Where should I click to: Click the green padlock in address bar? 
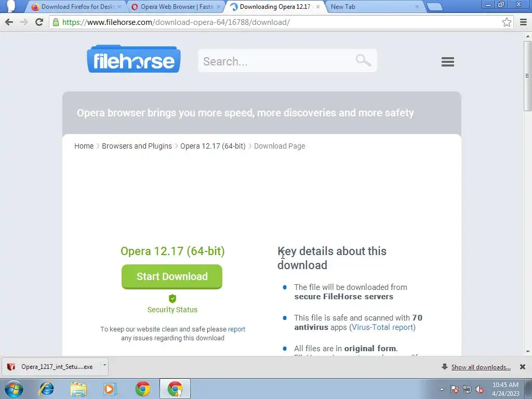point(56,22)
